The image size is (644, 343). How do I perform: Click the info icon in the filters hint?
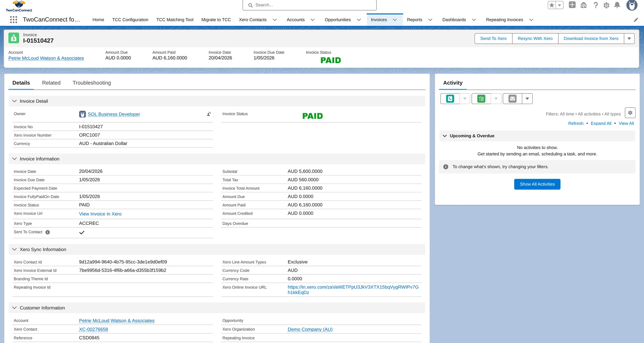coord(446,167)
